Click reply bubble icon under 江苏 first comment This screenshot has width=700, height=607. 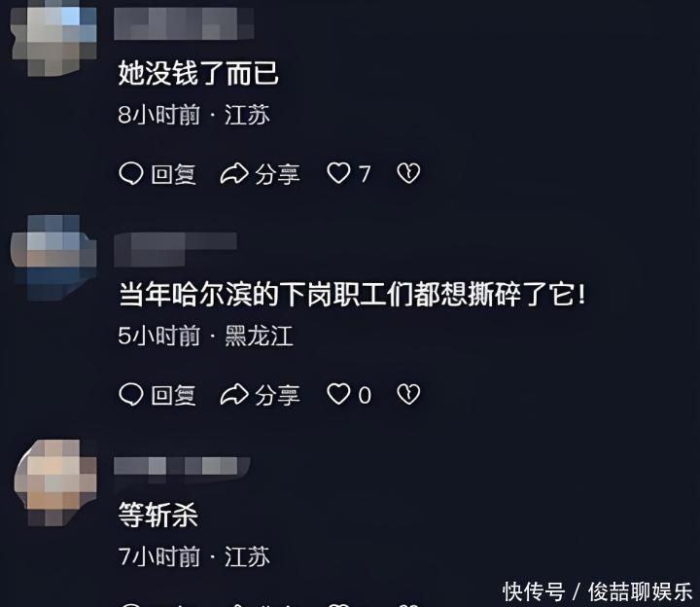(131, 173)
